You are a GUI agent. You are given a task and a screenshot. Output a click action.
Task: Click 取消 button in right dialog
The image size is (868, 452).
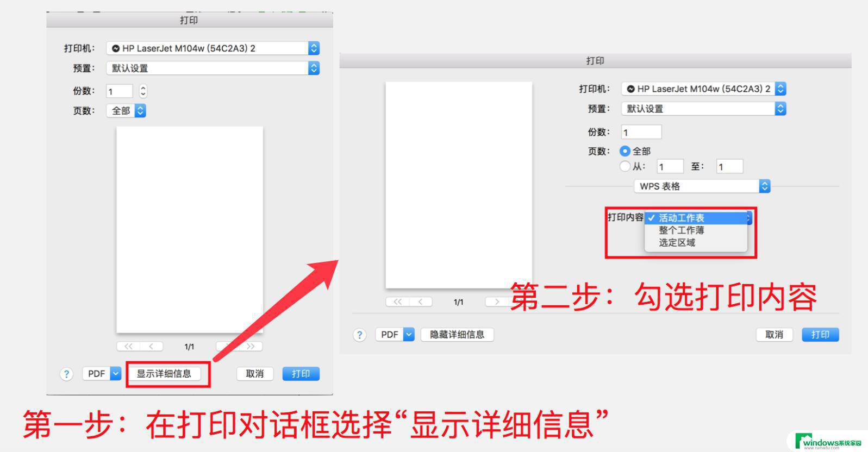point(774,335)
